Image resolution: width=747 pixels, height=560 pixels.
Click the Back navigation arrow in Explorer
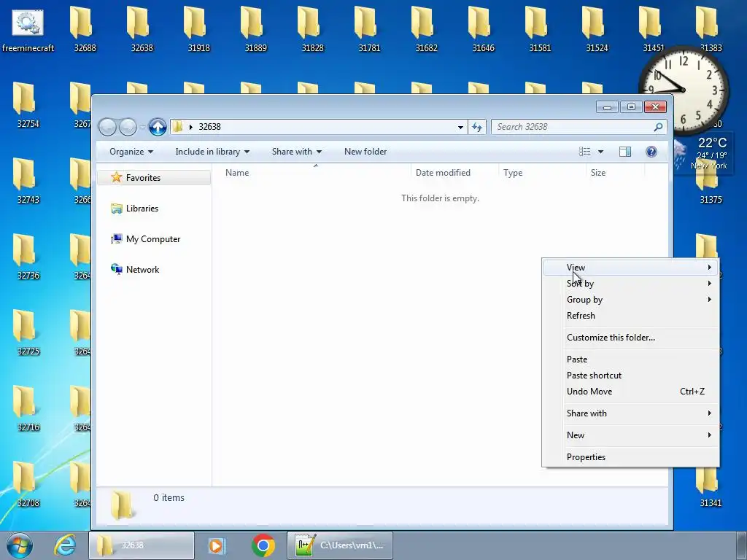(x=107, y=127)
